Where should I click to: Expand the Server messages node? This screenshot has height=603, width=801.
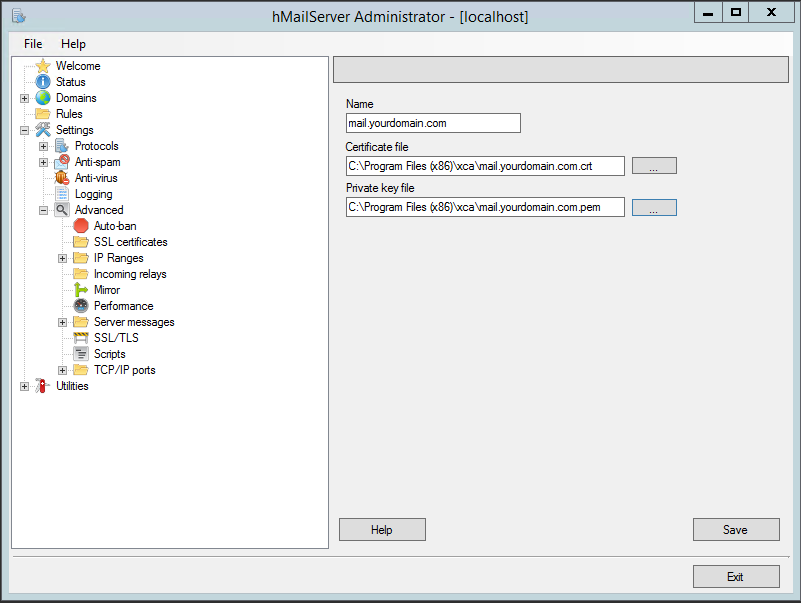coord(62,322)
